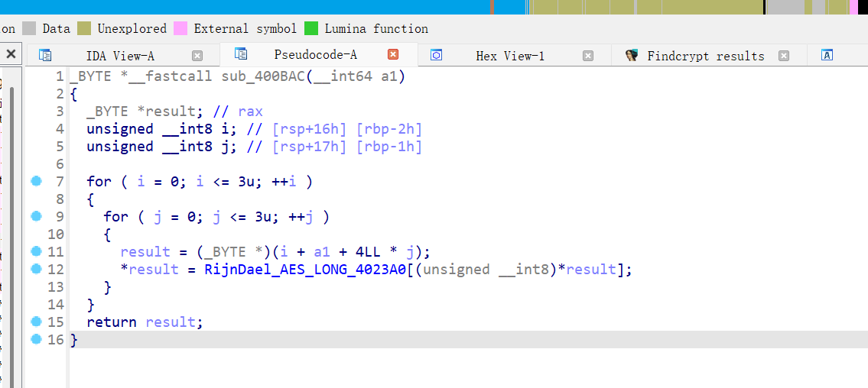Click '4LL * j' expression on line 11

click(x=385, y=252)
